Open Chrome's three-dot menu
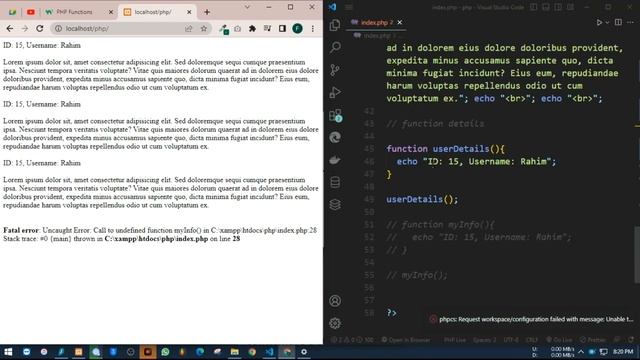 (x=313, y=29)
